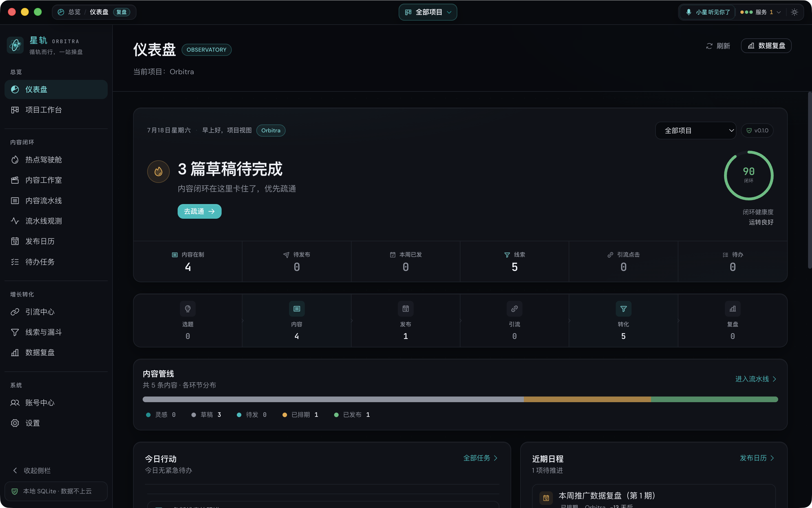Click the 小星 听见你了 voice indicator

point(708,12)
